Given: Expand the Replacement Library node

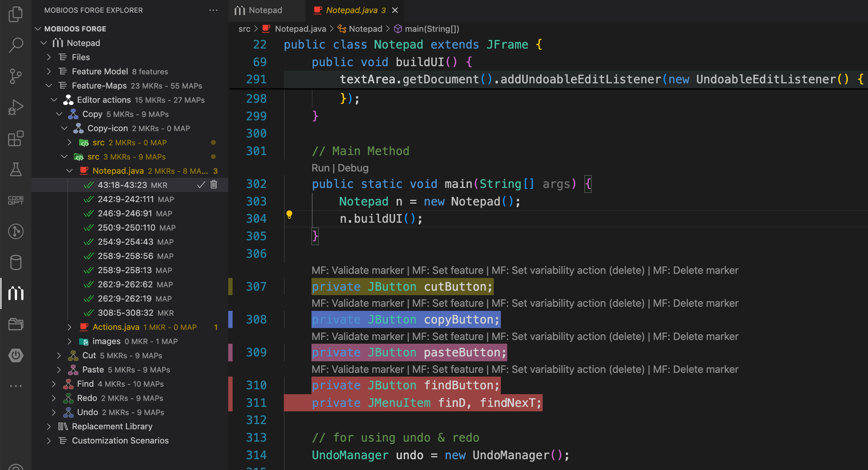Looking at the screenshot, I should click(49, 426).
